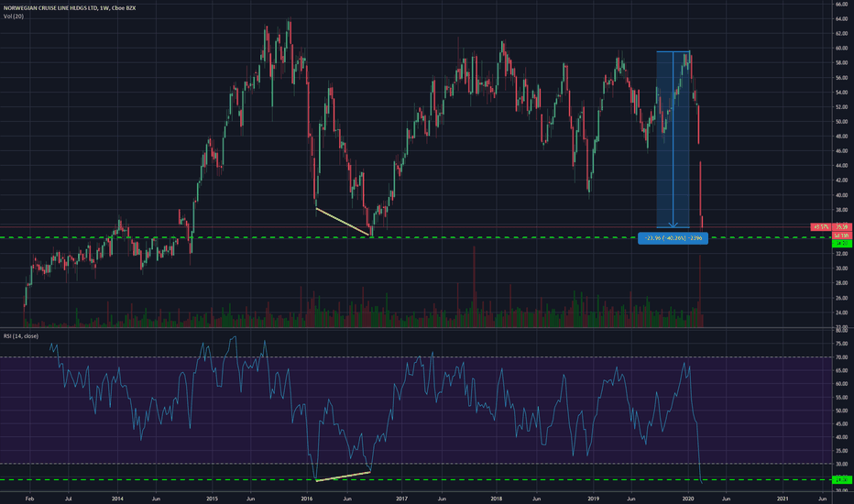The height and width of the screenshot is (504, 854).
Task: Click the red percentage label beside the current price
Action: pyautogui.click(x=821, y=226)
